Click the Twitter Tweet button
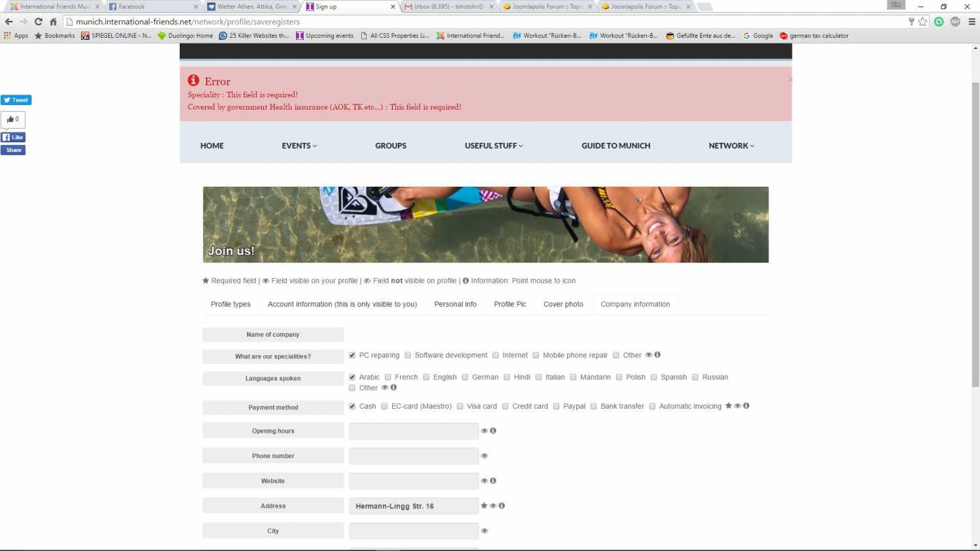This screenshot has width=980, height=551. (16, 100)
